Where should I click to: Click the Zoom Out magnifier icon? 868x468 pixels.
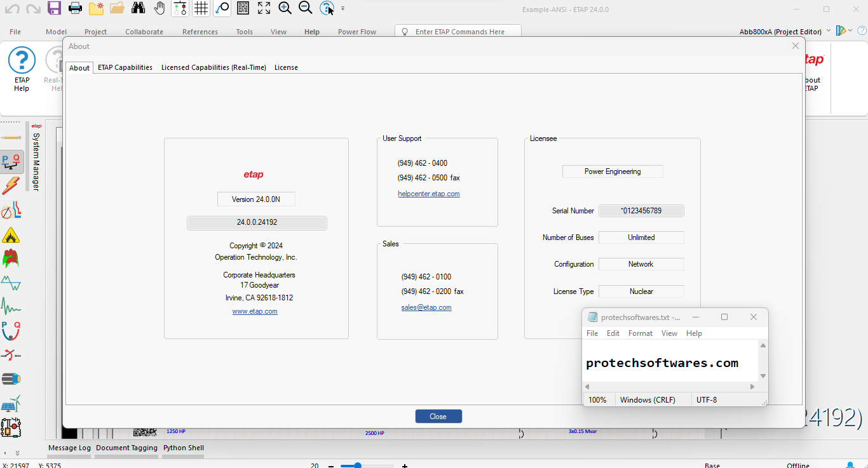[x=306, y=8]
